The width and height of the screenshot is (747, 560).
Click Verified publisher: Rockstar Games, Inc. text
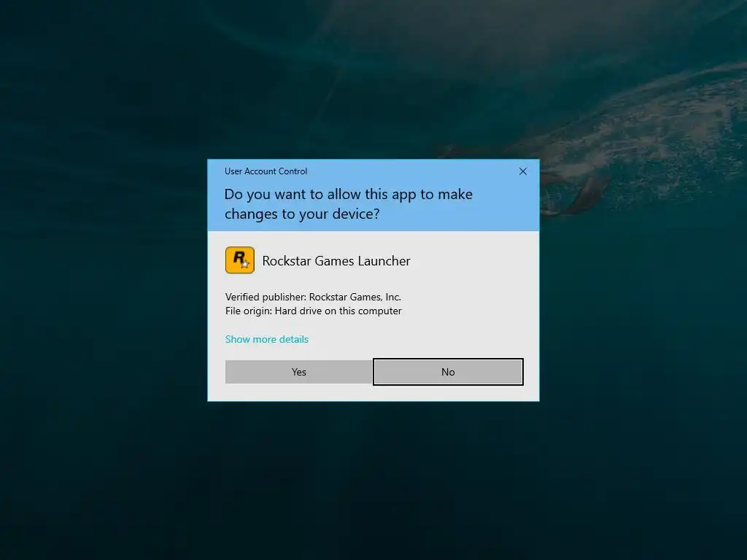click(x=313, y=297)
